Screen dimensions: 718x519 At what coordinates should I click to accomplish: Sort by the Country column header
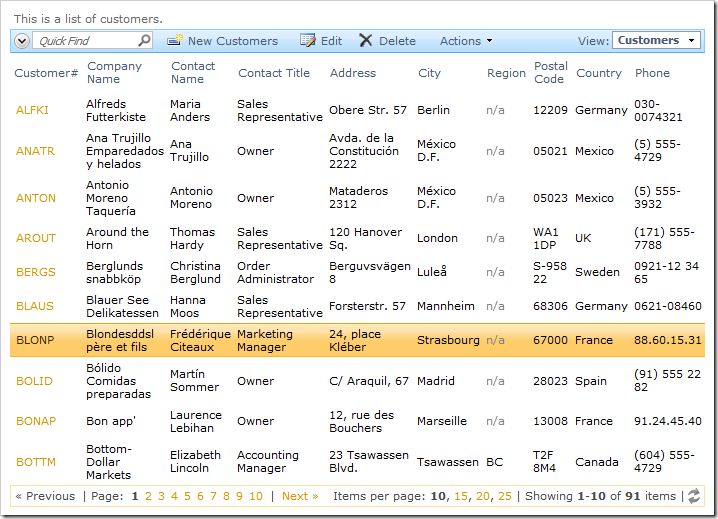(598, 73)
